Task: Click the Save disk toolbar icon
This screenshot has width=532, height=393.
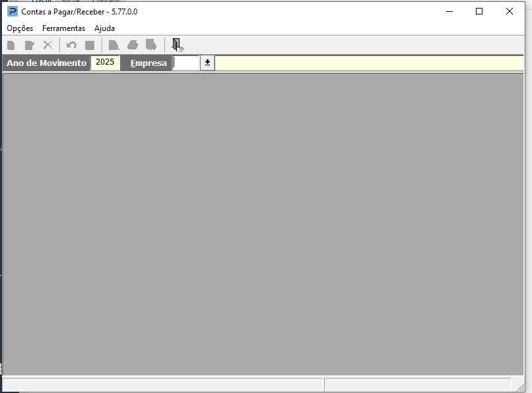Action: pyautogui.click(x=90, y=45)
